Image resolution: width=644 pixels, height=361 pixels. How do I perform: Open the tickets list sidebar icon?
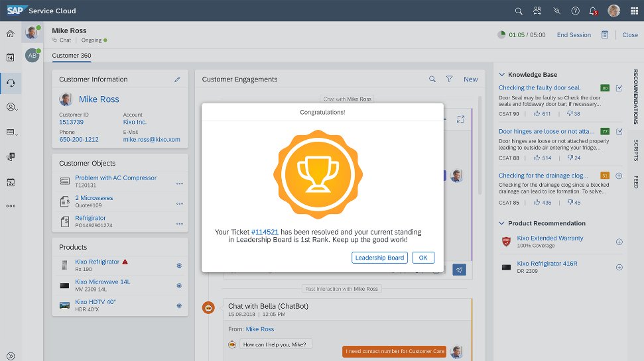point(11,132)
